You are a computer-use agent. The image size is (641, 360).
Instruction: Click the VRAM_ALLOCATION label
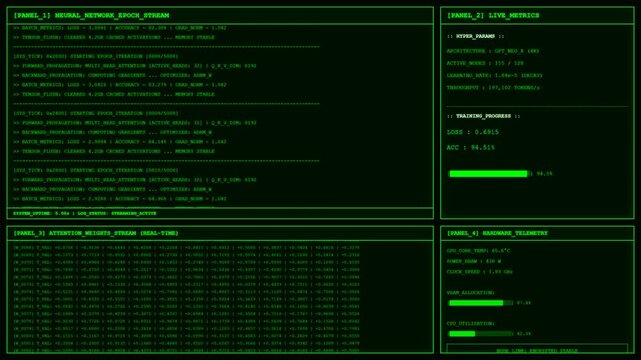471,293
